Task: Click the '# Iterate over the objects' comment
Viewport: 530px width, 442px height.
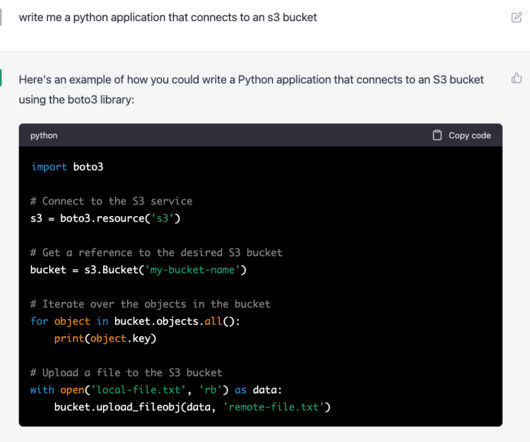Action: 150,304
